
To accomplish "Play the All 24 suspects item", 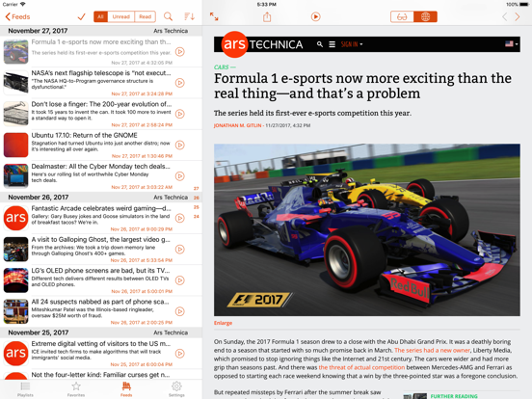I will click(180, 311).
